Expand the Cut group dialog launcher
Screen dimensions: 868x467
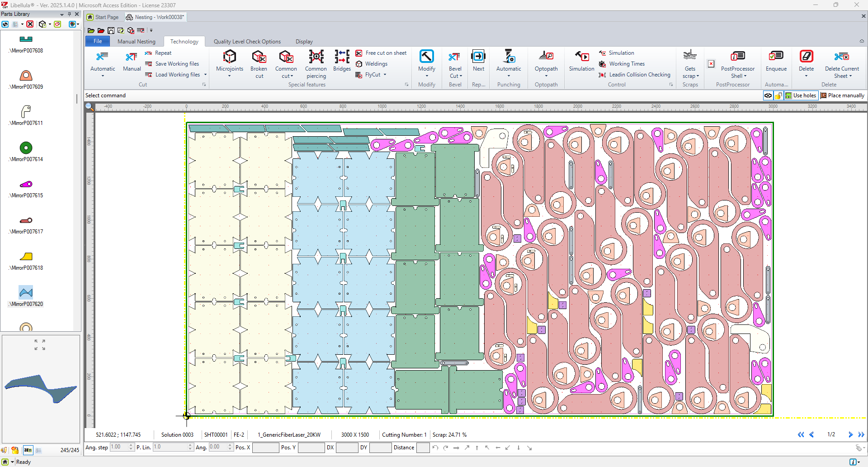coord(204,85)
